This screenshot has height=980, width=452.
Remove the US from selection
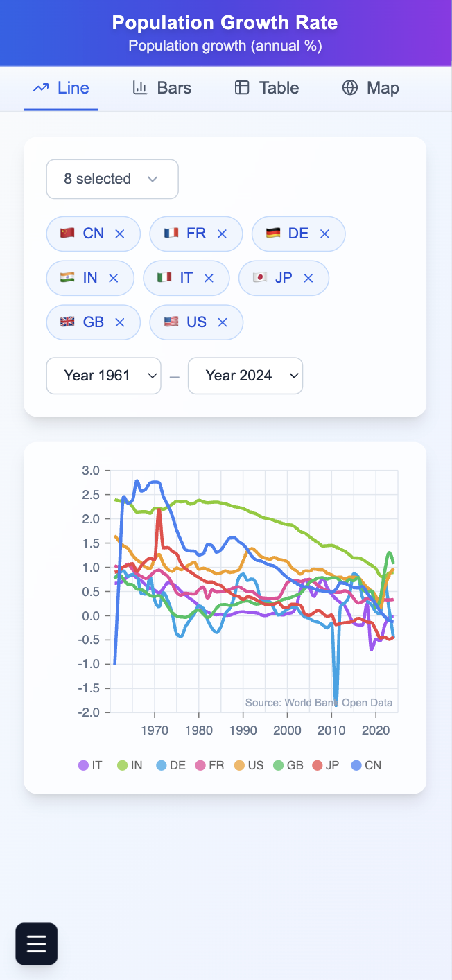222,322
